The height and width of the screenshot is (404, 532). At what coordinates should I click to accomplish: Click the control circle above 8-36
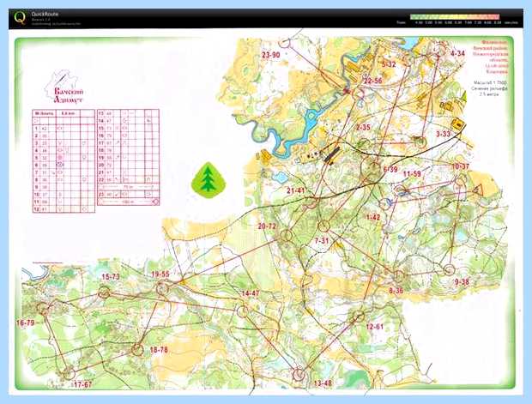click(x=399, y=276)
